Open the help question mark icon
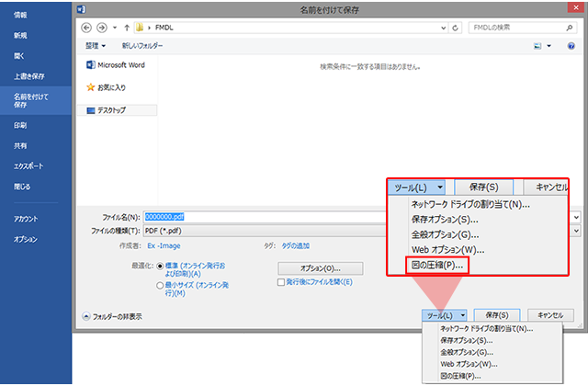The height and width of the screenshot is (386, 588). (571, 45)
